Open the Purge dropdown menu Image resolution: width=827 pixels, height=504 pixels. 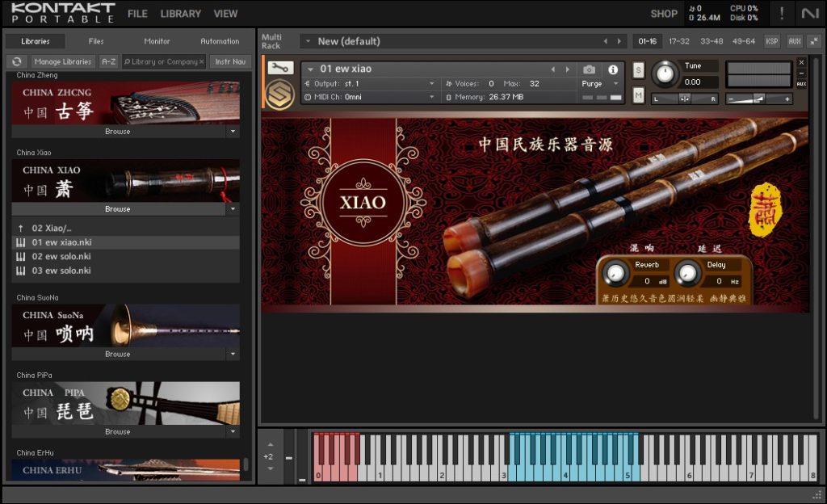tap(615, 84)
